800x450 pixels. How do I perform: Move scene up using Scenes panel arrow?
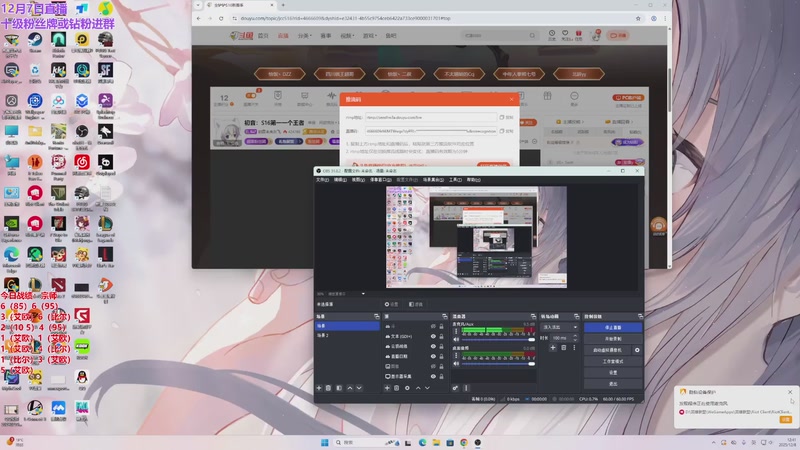(x=350, y=388)
